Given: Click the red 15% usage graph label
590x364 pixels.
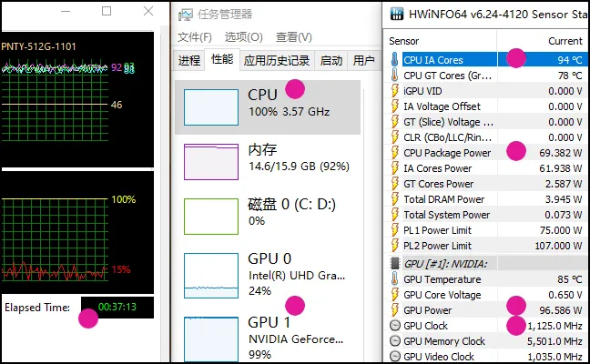Looking at the screenshot, I should pos(121,269).
